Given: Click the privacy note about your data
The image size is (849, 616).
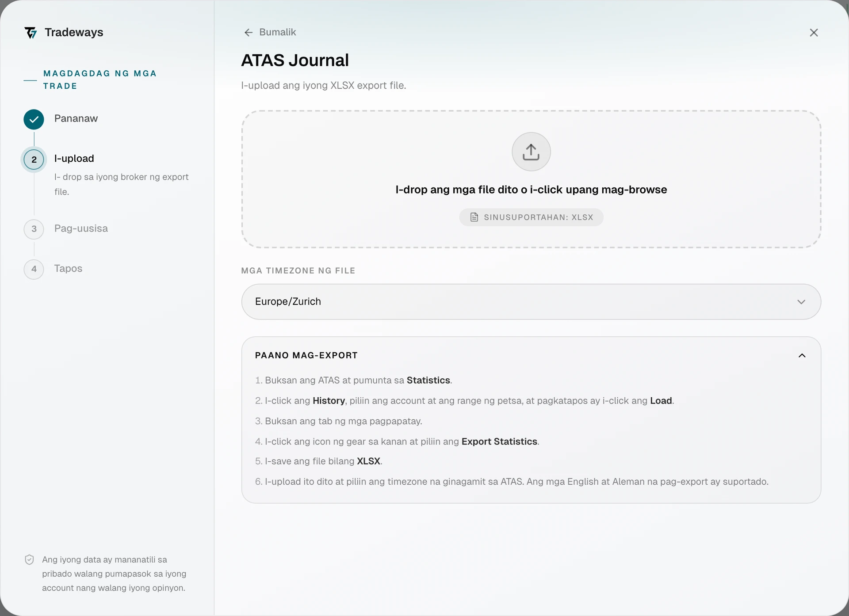Looking at the screenshot, I should tap(114, 574).
